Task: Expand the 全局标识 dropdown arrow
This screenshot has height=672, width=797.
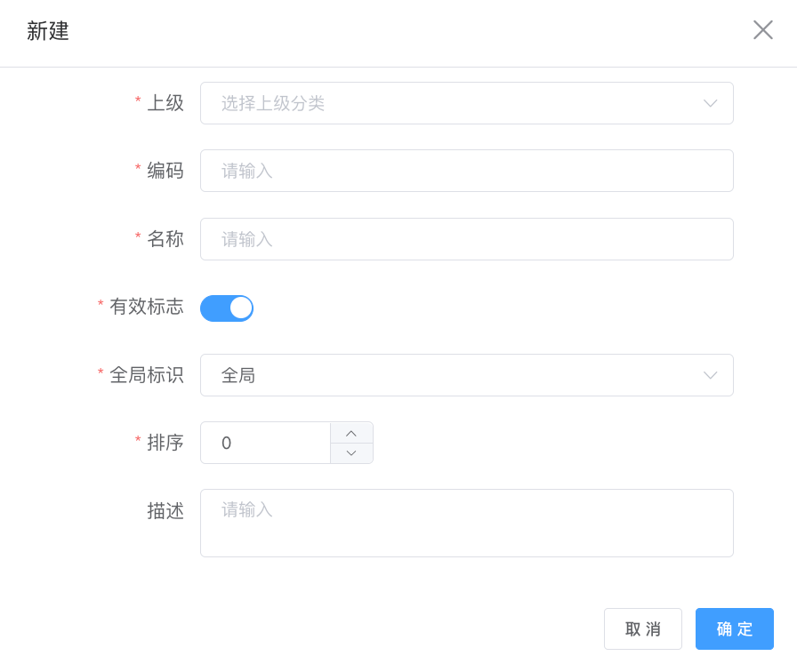Action: pyautogui.click(x=710, y=375)
